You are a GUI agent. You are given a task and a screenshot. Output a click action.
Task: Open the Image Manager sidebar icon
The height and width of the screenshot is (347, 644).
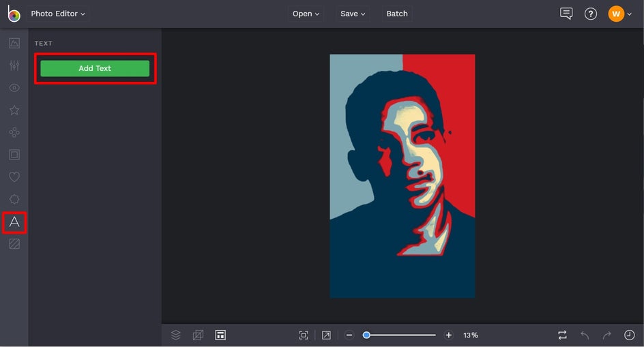[x=14, y=43]
